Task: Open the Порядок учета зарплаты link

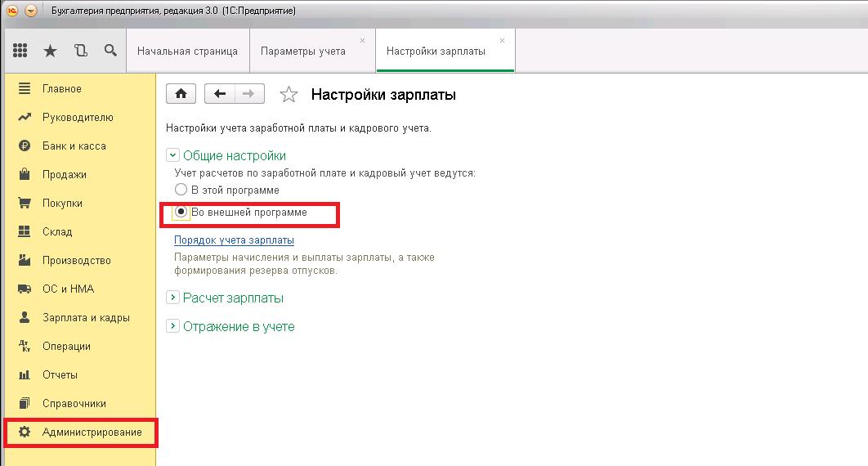Action: [234, 240]
